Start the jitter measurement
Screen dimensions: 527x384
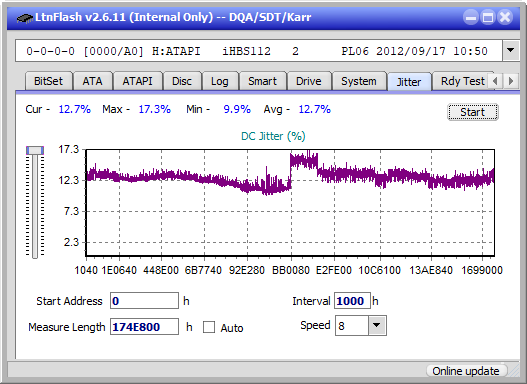pyautogui.click(x=473, y=112)
